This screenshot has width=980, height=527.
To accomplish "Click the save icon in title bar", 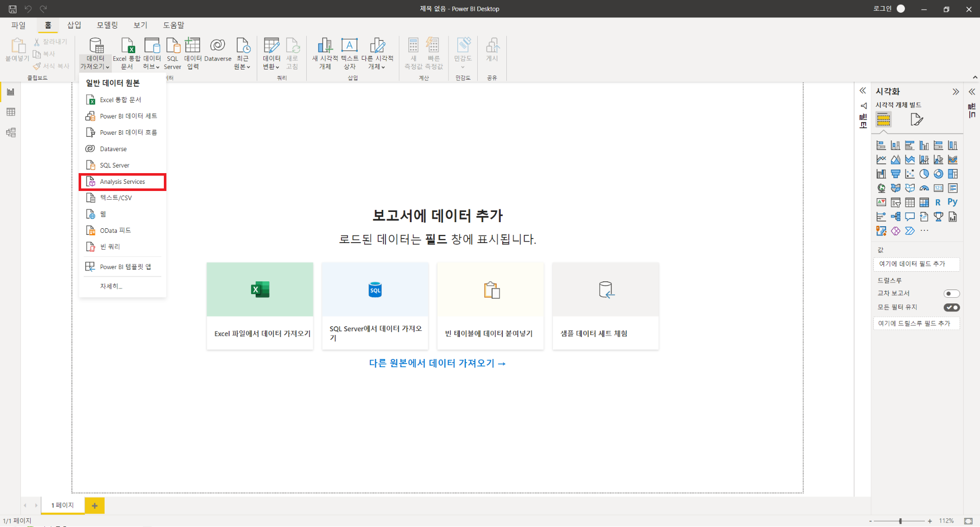I will 13,9.
